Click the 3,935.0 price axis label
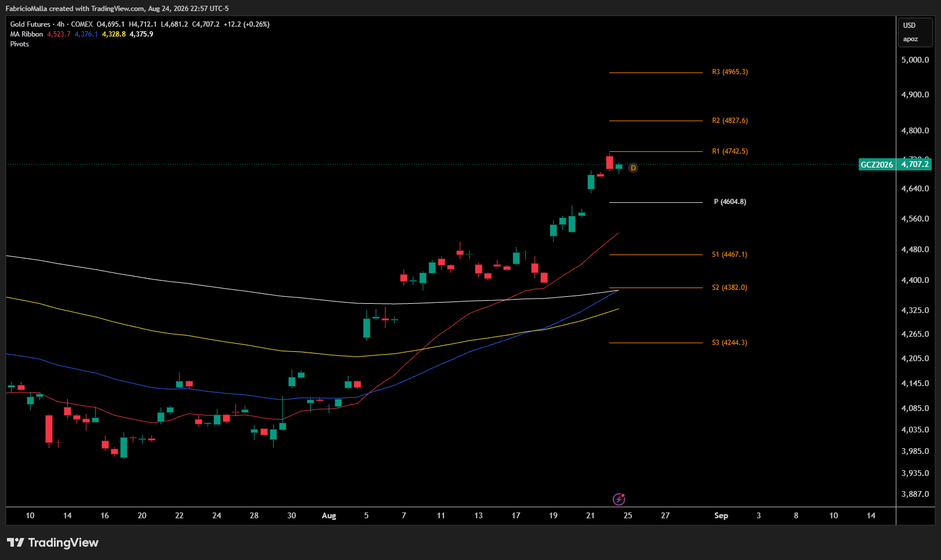This screenshot has width=941, height=560. pos(915,473)
